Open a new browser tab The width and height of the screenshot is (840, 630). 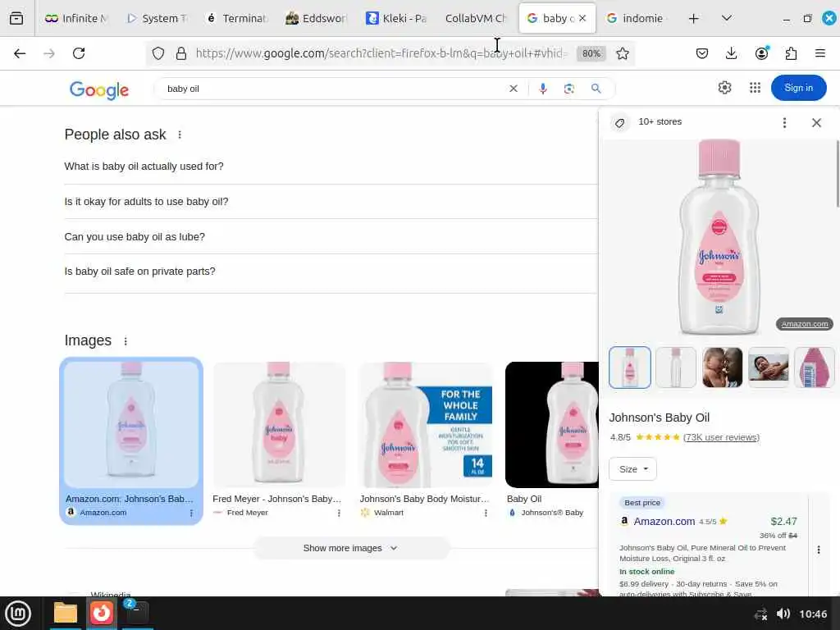point(693,18)
